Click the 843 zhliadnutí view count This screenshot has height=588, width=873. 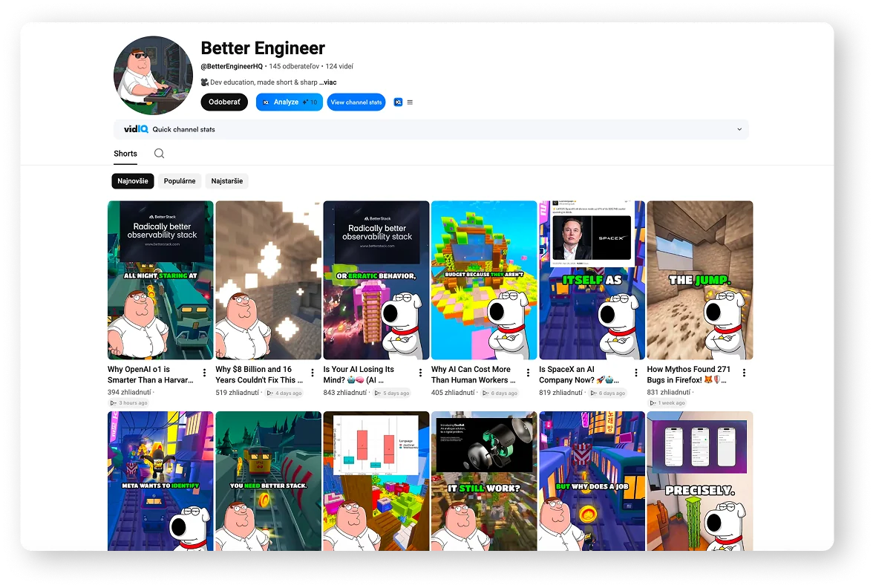(345, 393)
